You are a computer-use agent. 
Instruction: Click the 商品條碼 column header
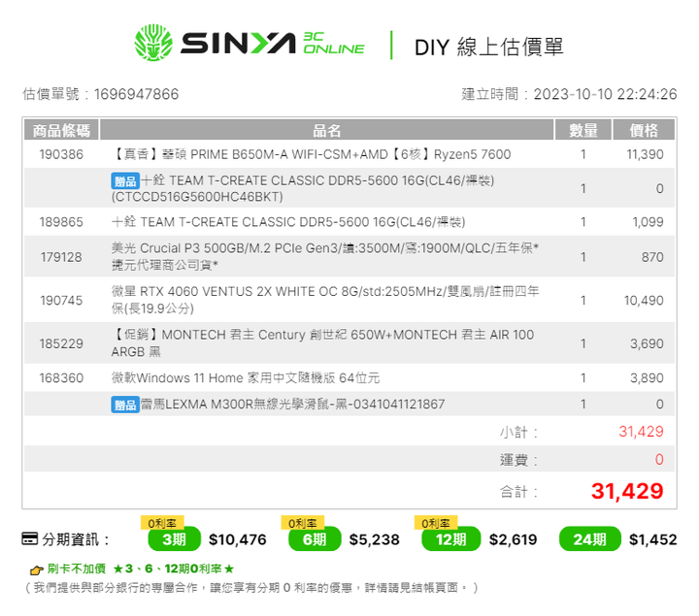click(x=61, y=130)
